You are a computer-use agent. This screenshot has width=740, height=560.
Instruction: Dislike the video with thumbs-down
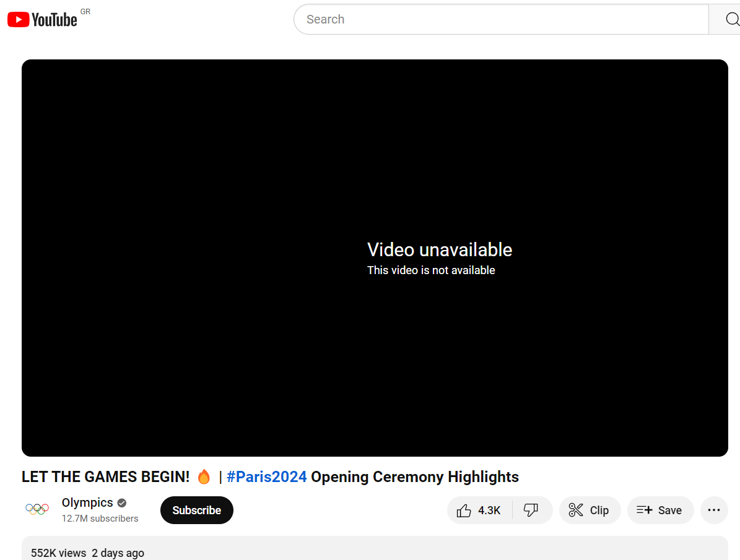pyautogui.click(x=531, y=510)
